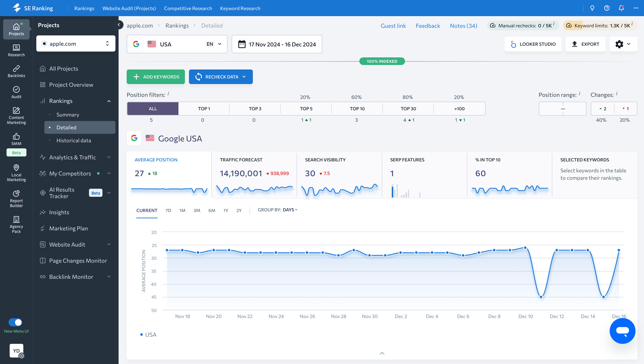Click the SE Ranking logo
644x364 pixels.
(x=33, y=8)
